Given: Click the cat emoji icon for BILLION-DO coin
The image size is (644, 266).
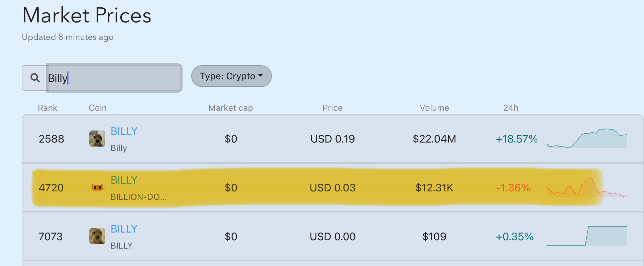Looking at the screenshot, I should click(x=97, y=187).
